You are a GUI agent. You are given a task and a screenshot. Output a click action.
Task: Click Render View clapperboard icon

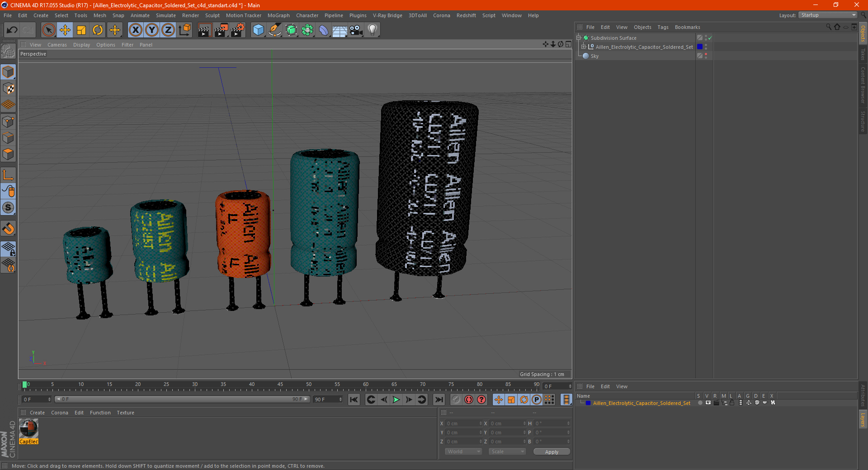[204, 30]
